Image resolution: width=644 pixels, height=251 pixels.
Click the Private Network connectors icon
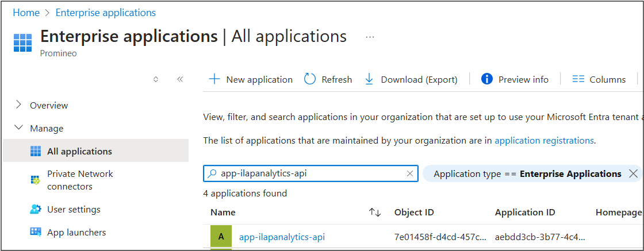[x=36, y=180]
